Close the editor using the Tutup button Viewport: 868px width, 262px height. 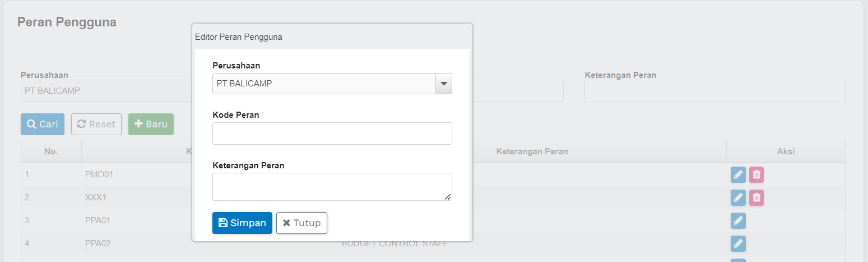point(301,223)
